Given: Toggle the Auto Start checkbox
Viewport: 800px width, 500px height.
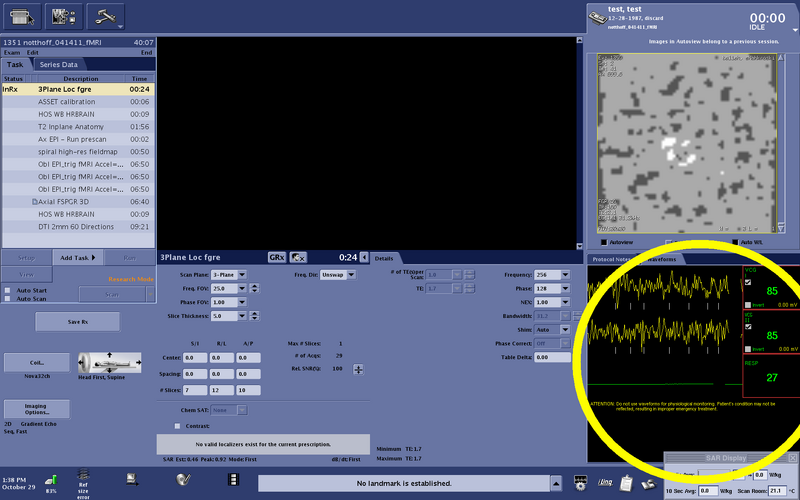Looking at the screenshot, I should (x=8, y=290).
